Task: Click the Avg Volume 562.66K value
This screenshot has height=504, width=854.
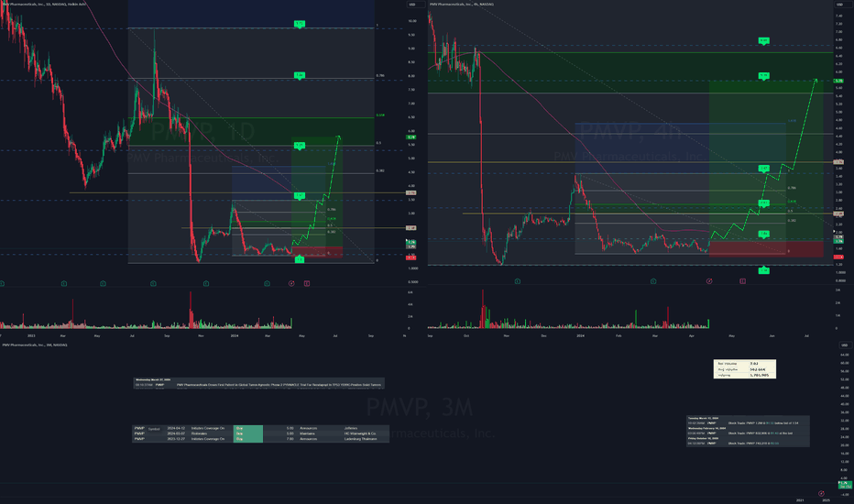Action: [x=757, y=369]
